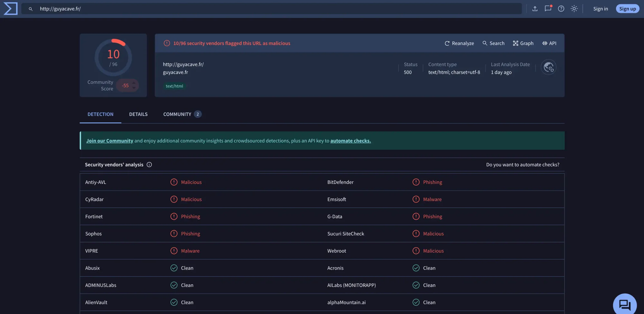Toggle light theme with sun icon
644x314 pixels.
[574, 9]
